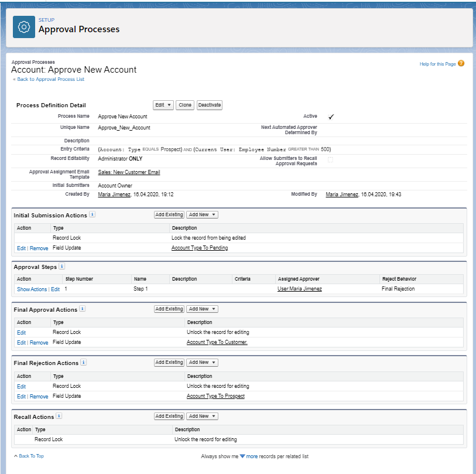Click the Setup gear icon
Viewport: 476px width, 474px height.
(24, 27)
